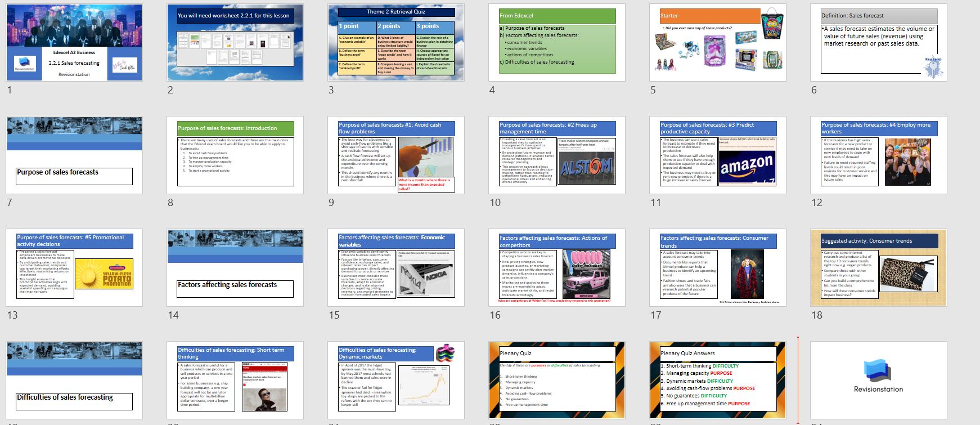Select the Avoid cash flow problems slide
The width and height of the screenshot is (980, 425).
396,155
